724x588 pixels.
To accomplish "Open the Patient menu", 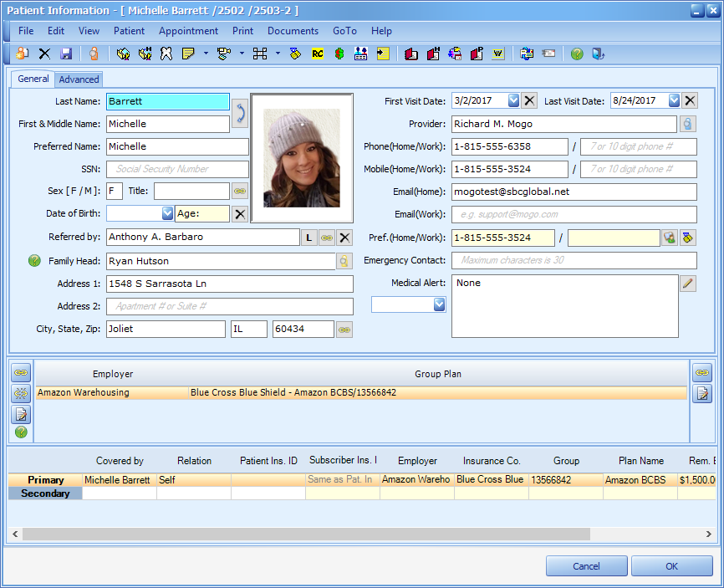I will point(129,30).
